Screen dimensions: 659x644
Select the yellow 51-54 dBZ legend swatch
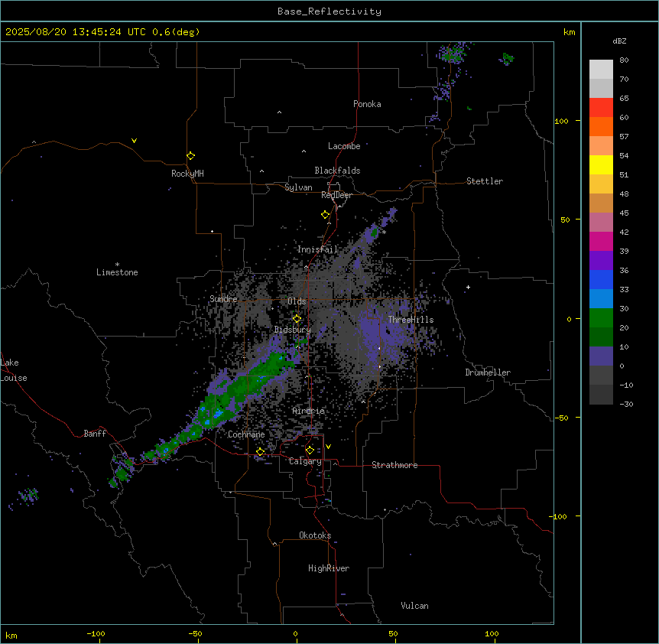(601, 164)
